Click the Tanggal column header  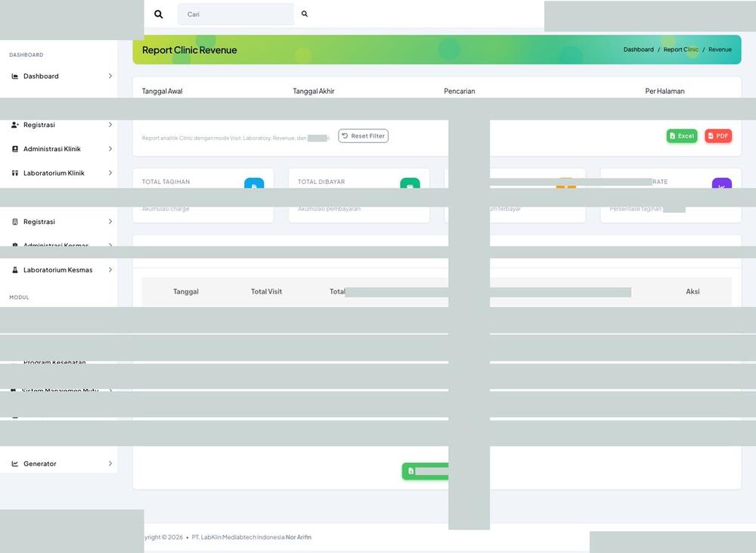[x=186, y=291]
